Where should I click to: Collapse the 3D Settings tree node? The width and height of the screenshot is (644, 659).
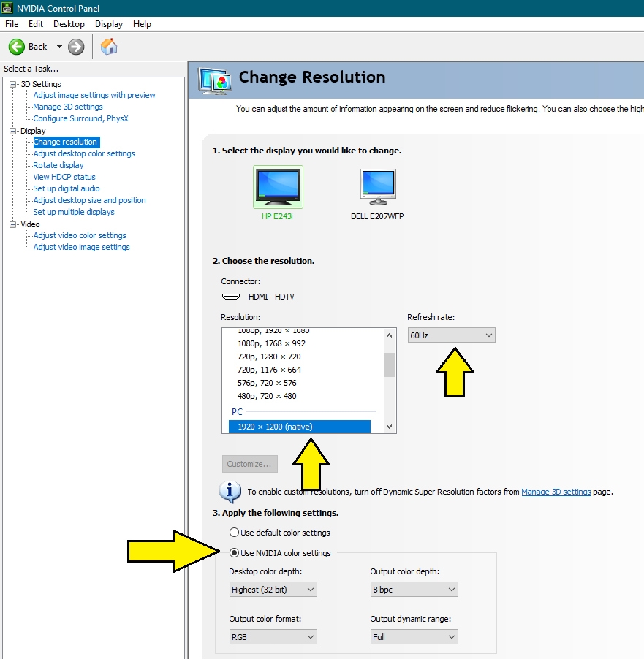[13, 84]
